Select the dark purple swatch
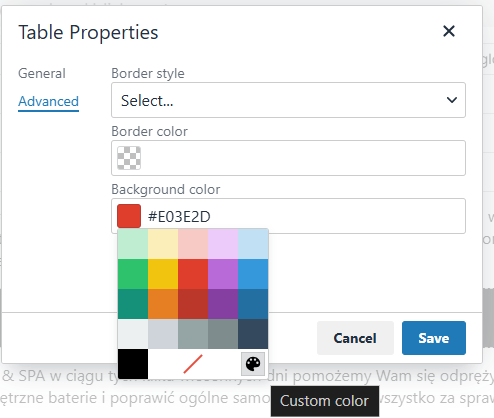 [x=223, y=304]
